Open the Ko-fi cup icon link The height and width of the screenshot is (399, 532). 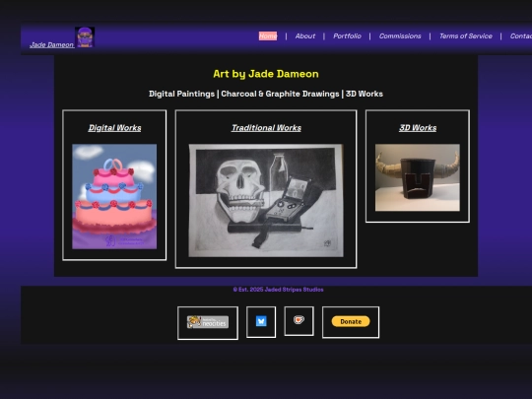pos(299,320)
